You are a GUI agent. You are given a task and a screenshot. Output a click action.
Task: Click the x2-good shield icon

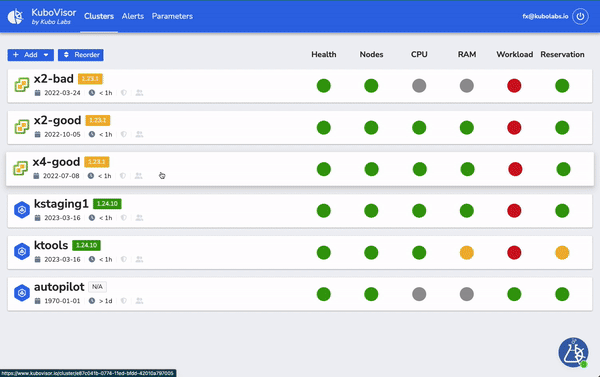124,134
